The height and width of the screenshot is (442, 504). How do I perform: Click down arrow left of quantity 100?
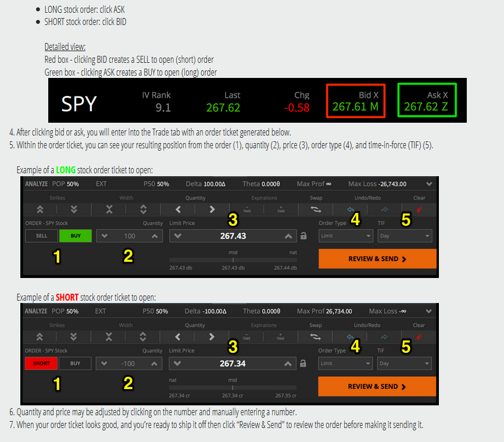pyautogui.click(x=105, y=236)
